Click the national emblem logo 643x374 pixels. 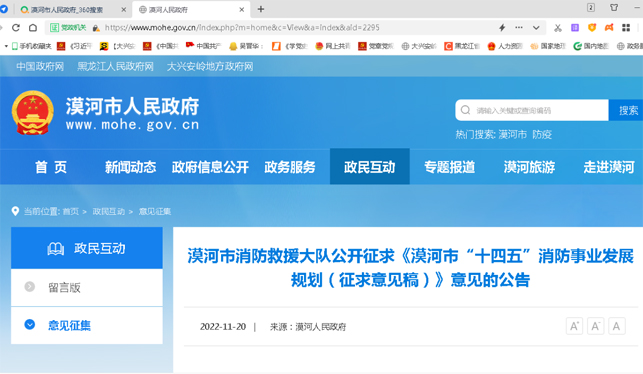33,113
